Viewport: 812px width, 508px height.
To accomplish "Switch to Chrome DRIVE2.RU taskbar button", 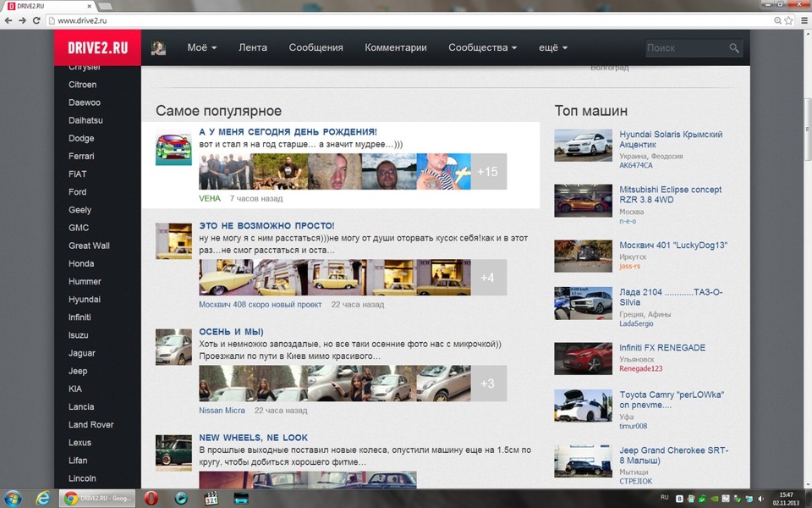I will pyautogui.click(x=97, y=499).
